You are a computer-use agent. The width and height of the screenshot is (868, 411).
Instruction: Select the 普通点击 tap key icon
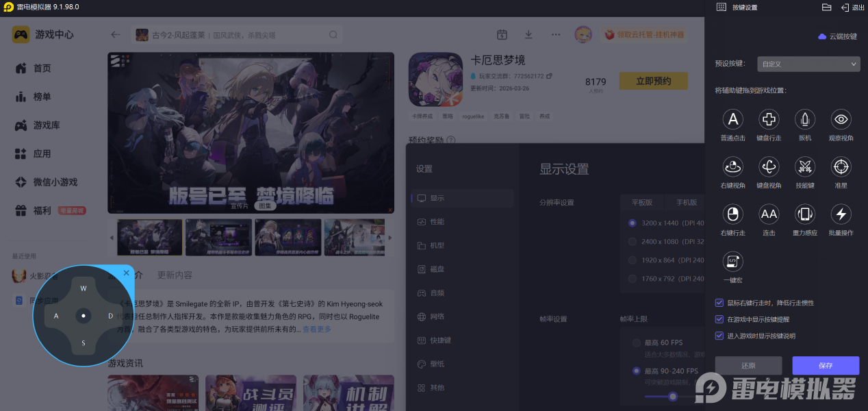732,119
